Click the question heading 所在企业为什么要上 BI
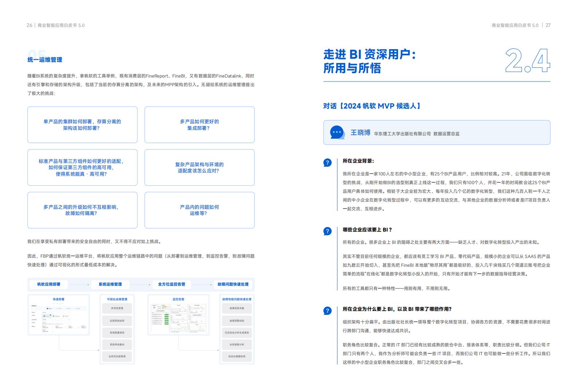Screen dimensions: 578x392 (x=397, y=309)
